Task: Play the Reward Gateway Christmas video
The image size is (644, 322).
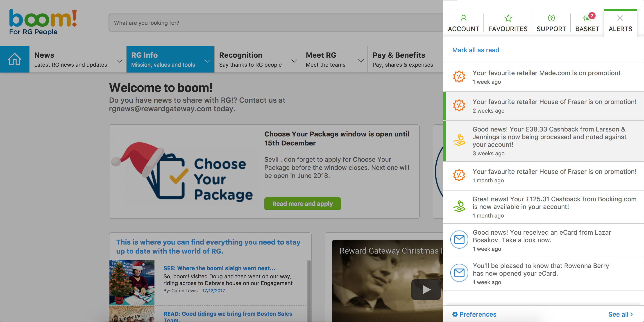Action: click(426, 290)
